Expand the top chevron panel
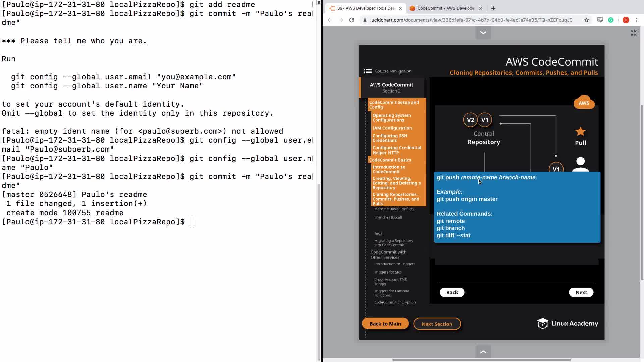 click(483, 33)
